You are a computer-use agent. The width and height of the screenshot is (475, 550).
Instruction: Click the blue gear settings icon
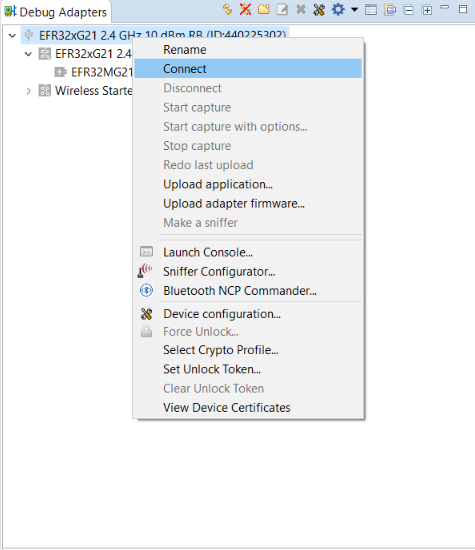[x=338, y=9]
